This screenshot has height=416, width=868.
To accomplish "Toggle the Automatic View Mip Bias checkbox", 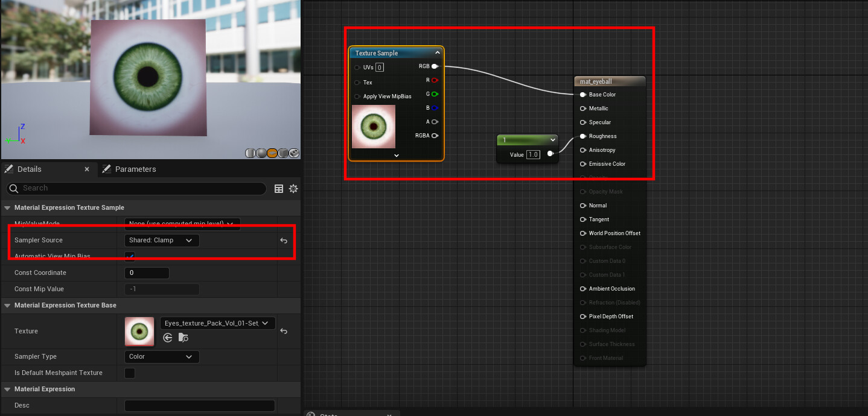I will pos(130,256).
